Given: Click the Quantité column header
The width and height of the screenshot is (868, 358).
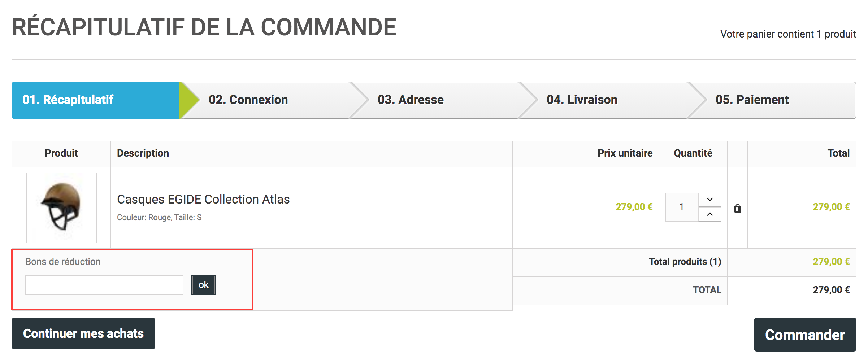Looking at the screenshot, I should 693,153.
